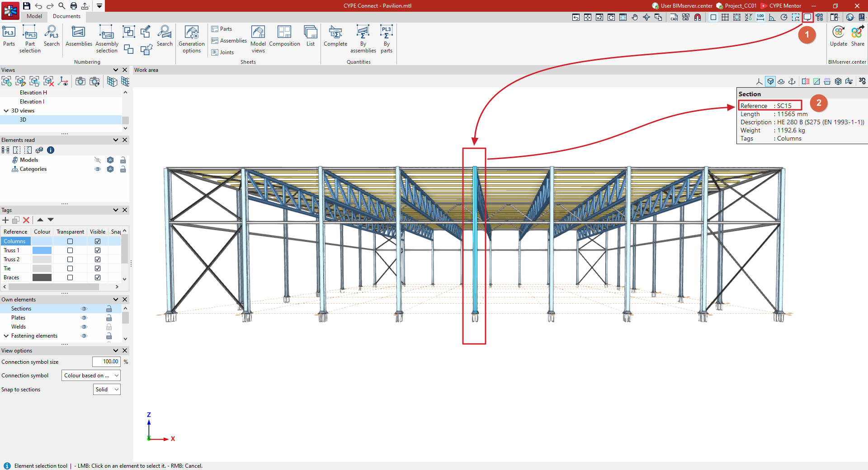This screenshot has height=470, width=868.
Task: Collapse the 3D views tree node
Action: tap(6, 111)
